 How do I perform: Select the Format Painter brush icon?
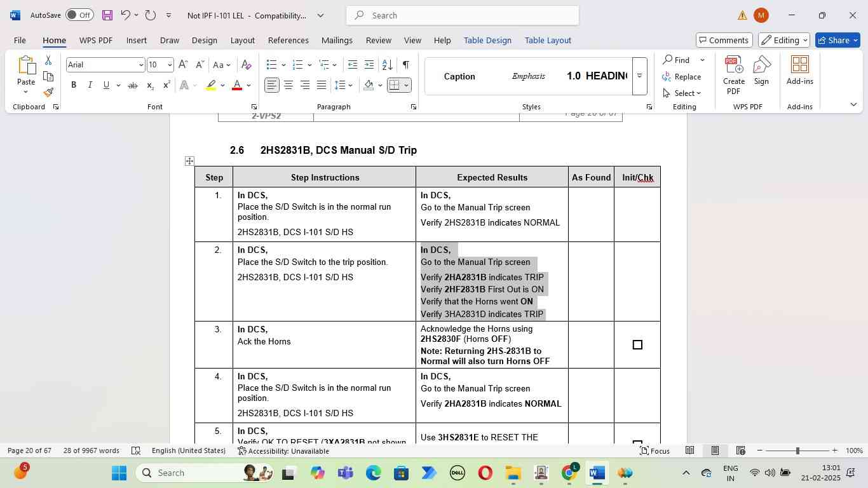click(x=48, y=93)
